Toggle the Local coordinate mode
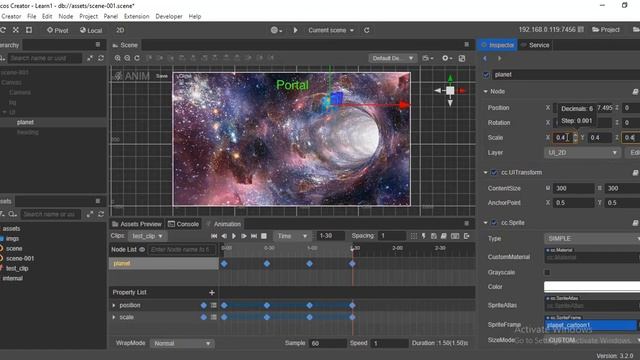The width and height of the screenshot is (640, 360). 91,30
